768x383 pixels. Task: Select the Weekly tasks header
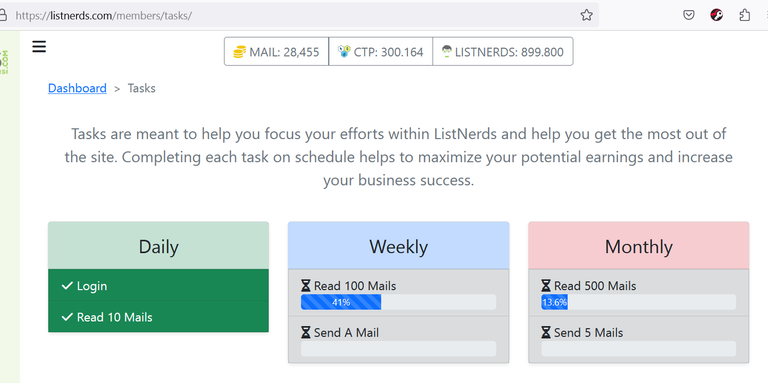coord(398,246)
